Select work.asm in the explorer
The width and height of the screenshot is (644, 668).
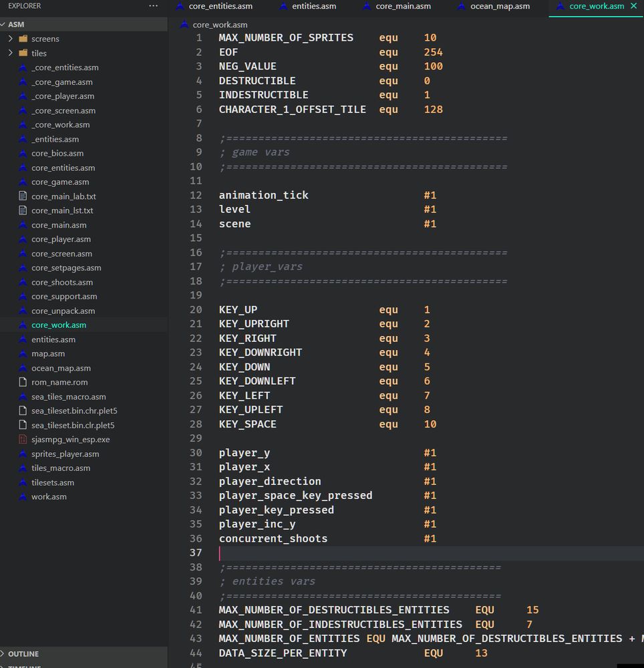coord(49,496)
